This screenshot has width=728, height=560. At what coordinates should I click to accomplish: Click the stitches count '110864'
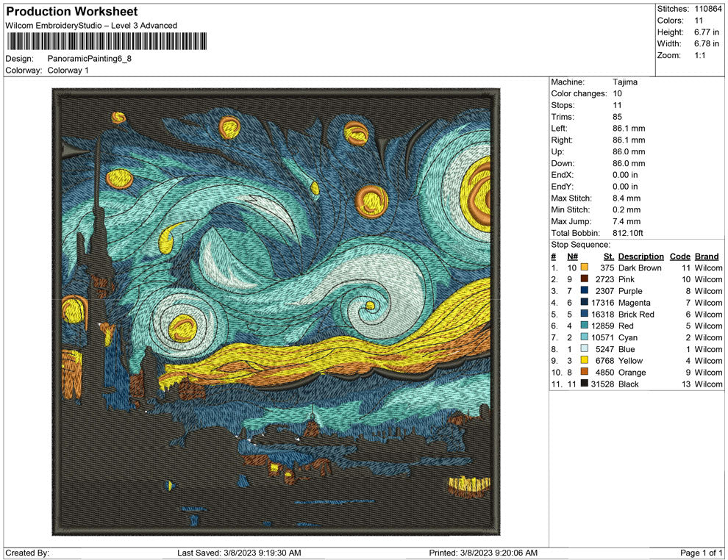click(708, 9)
